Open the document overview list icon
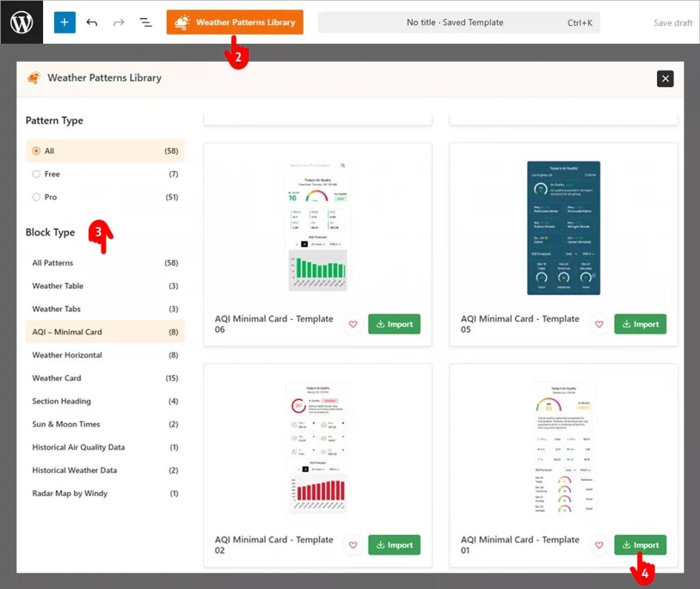Image resolution: width=700 pixels, height=589 pixels. pyautogui.click(x=146, y=23)
